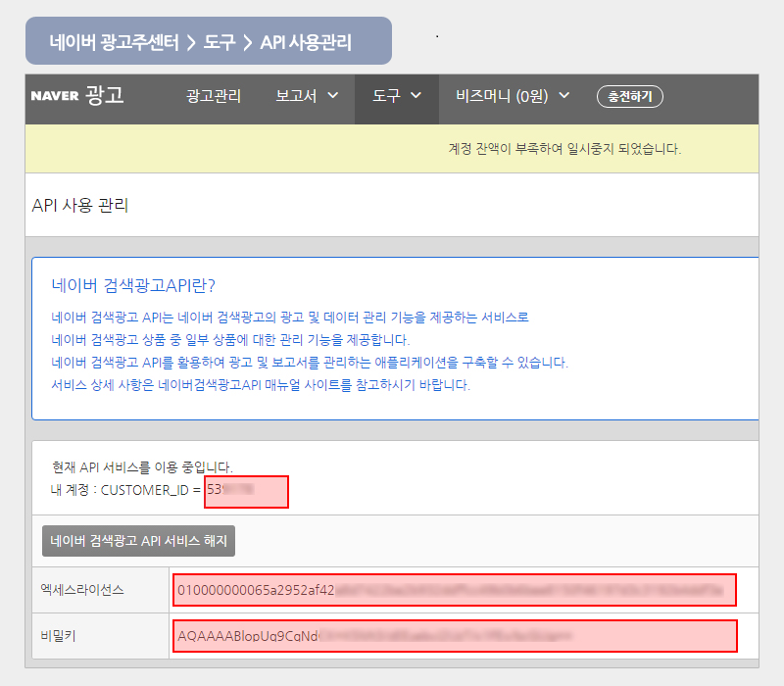Expand the 도구 dropdown chevron

(416, 95)
